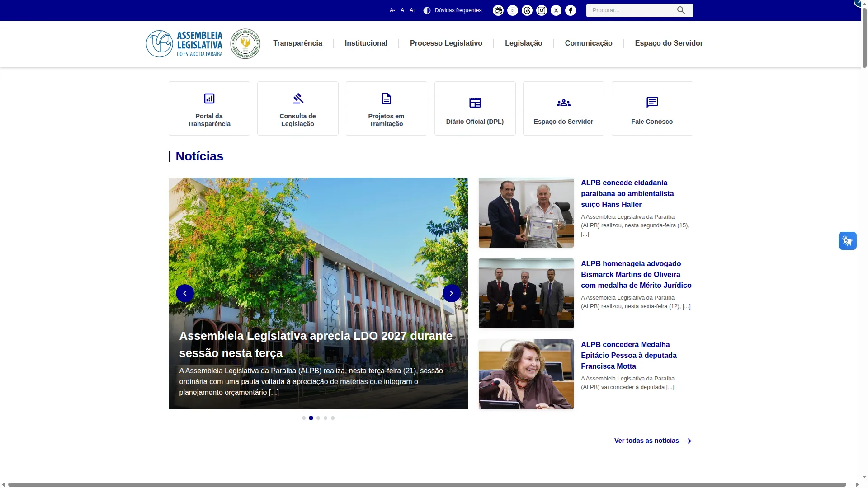Image resolution: width=868 pixels, height=488 pixels.
Task: Focus the Procurar search field
Action: [x=631, y=10]
